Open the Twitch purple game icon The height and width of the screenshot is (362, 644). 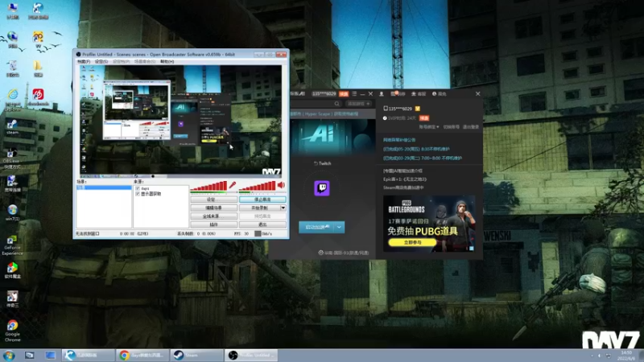coord(322,188)
